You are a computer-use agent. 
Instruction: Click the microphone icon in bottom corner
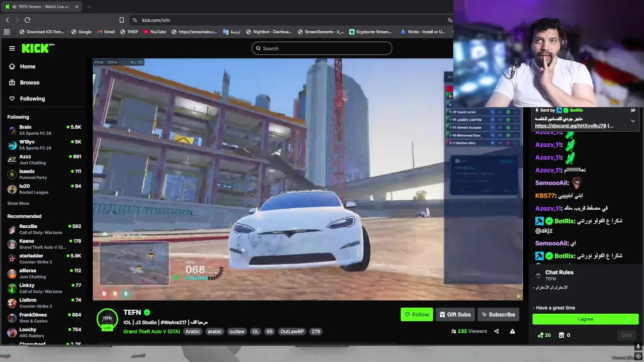[638, 346]
